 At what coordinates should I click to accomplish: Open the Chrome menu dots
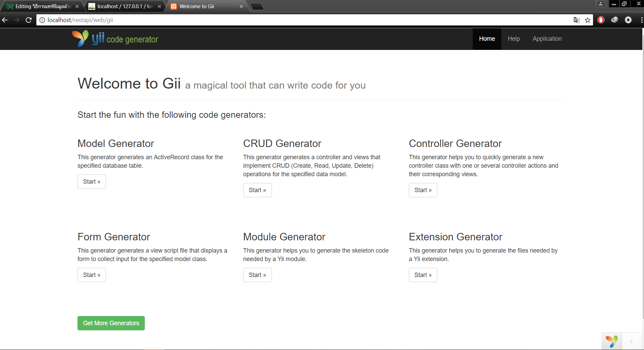[x=641, y=20]
